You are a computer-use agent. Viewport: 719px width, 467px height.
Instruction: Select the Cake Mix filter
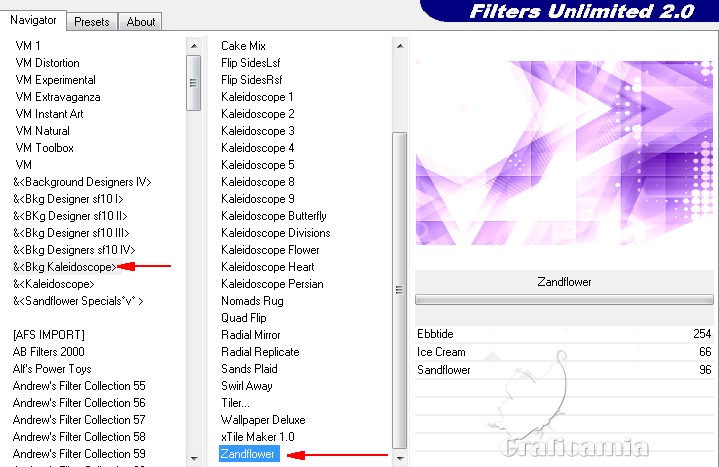tap(243, 46)
